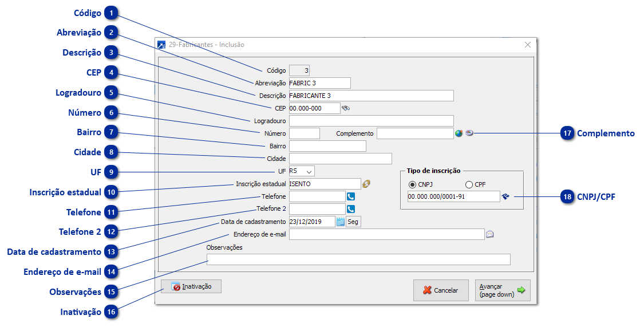
Task: Dial using the Telefone phone icon
Action: coord(351,196)
